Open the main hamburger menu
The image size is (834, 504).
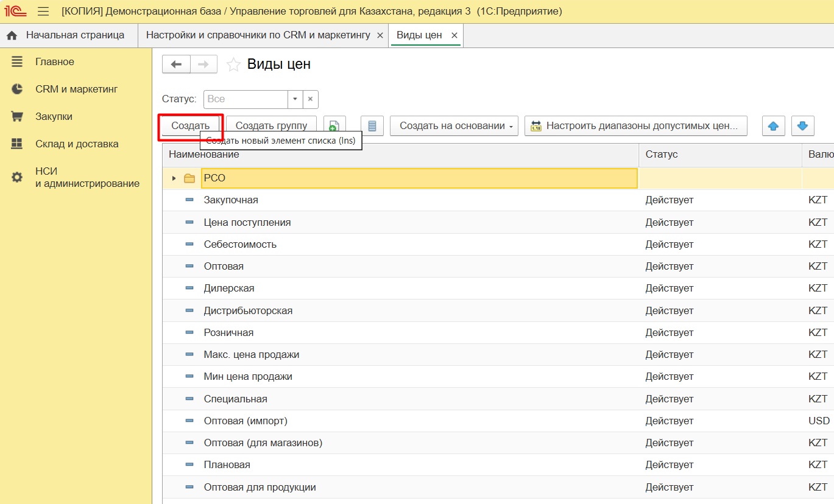click(43, 12)
